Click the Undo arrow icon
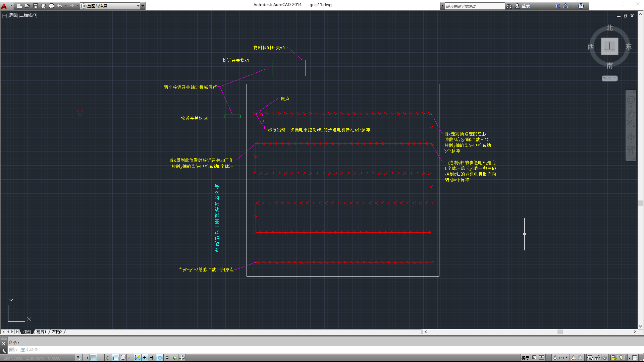Viewport: 644px width, 362px height. click(x=60, y=6)
